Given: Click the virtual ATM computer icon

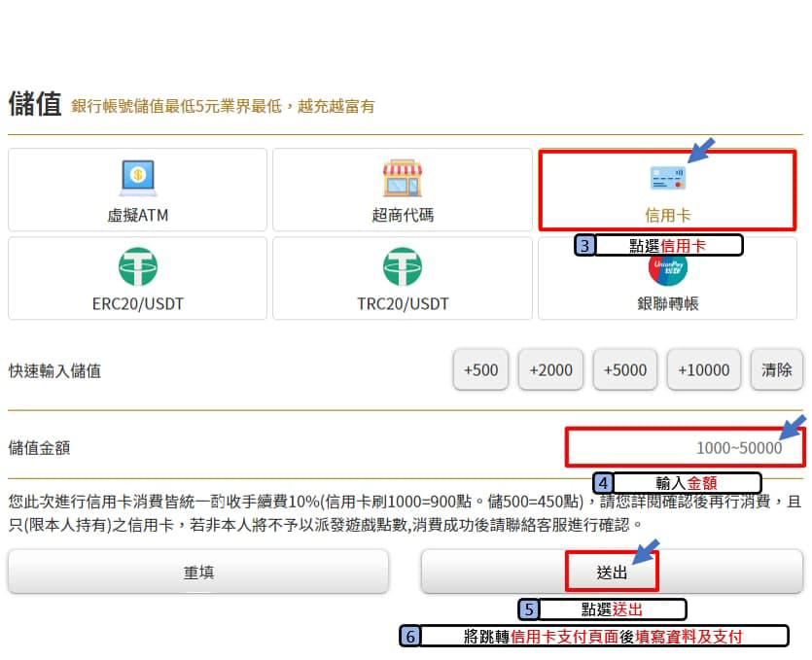Looking at the screenshot, I should click(137, 178).
